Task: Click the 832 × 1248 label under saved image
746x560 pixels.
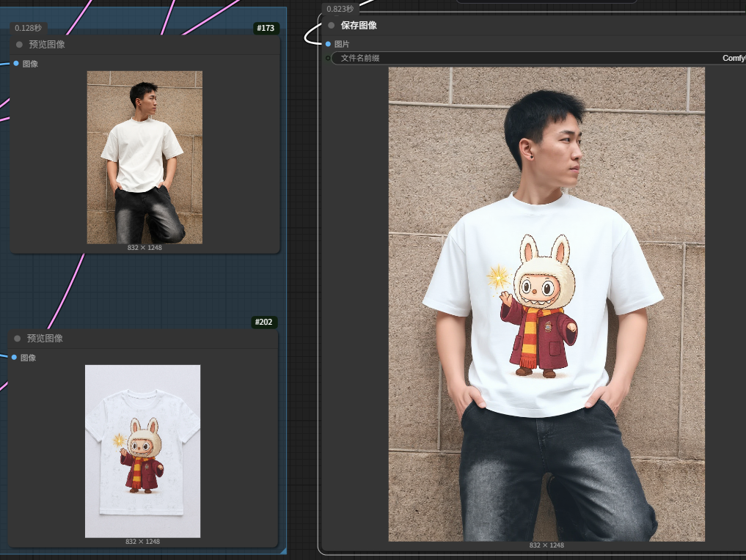Action: click(546, 545)
